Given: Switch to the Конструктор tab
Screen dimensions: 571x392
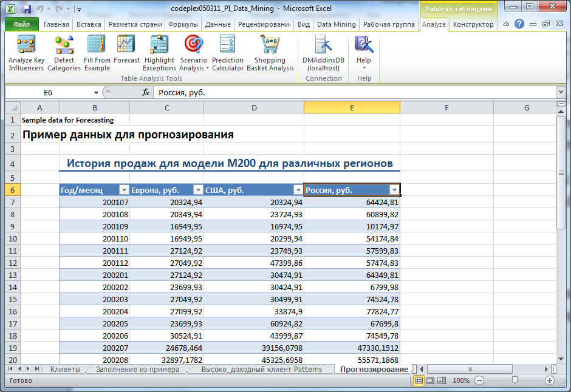Looking at the screenshot, I should (473, 24).
